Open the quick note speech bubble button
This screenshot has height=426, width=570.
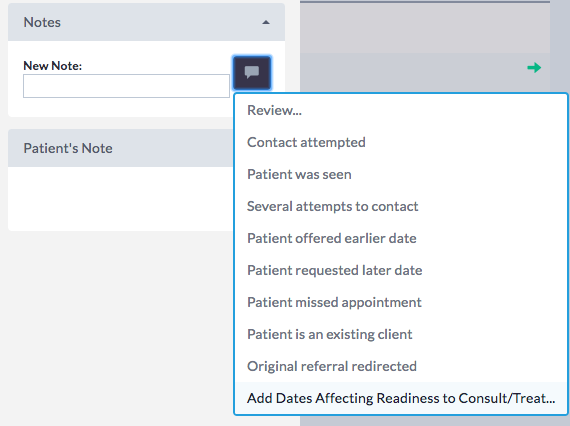click(x=252, y=73)
